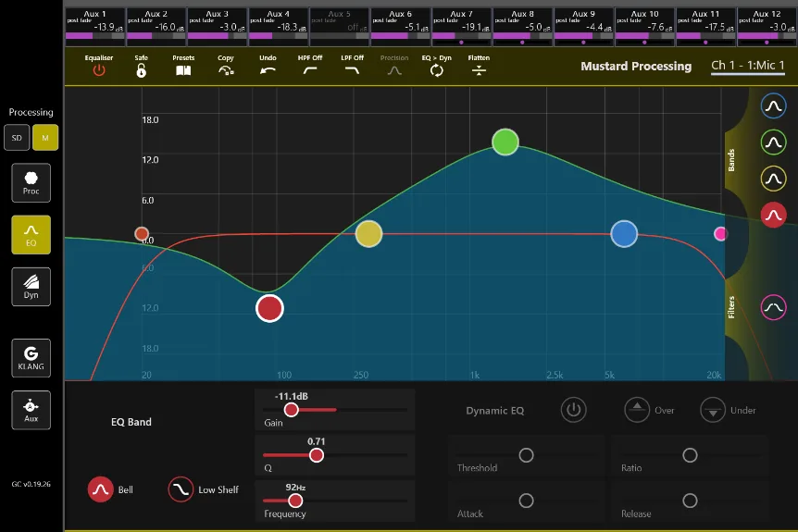Screen dimensions: 798x532
Task: Click the Release slider knob
Action: 690,501
